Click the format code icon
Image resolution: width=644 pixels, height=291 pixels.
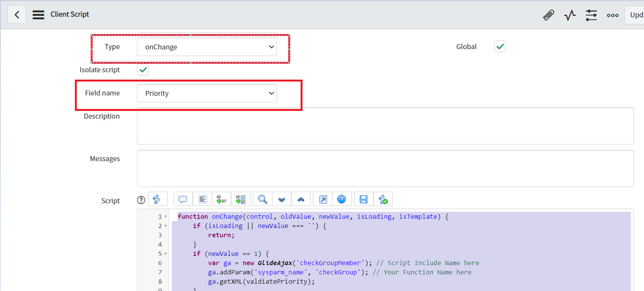(x=203, y=199)
